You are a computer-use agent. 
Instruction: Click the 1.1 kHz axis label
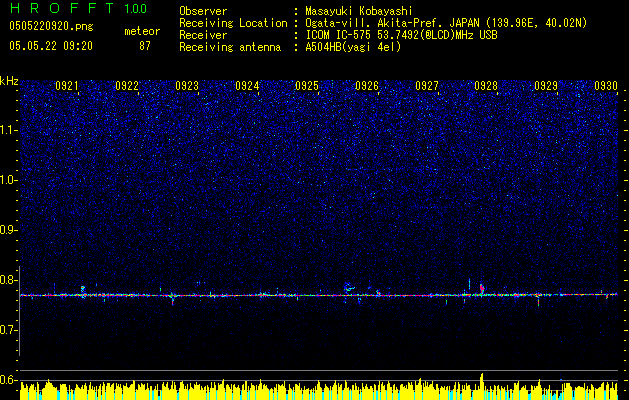(x=9, y=130)
